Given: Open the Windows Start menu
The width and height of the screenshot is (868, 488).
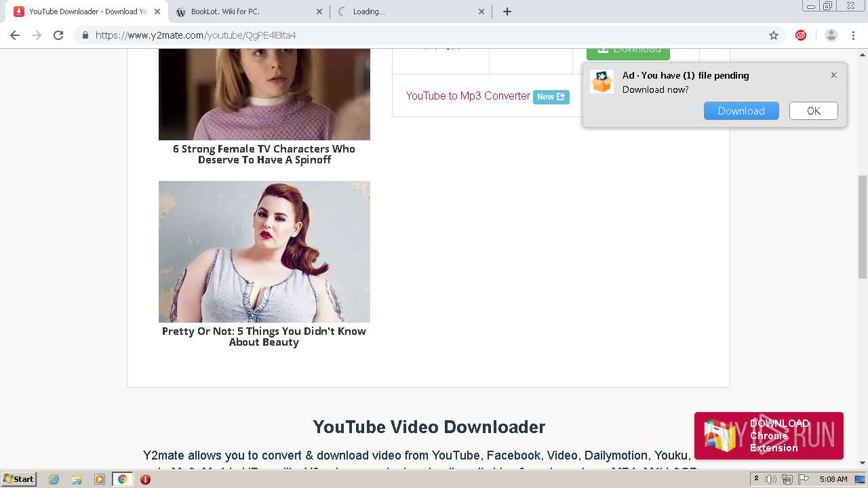Looking at the screenshot, I should coord(19,479).
